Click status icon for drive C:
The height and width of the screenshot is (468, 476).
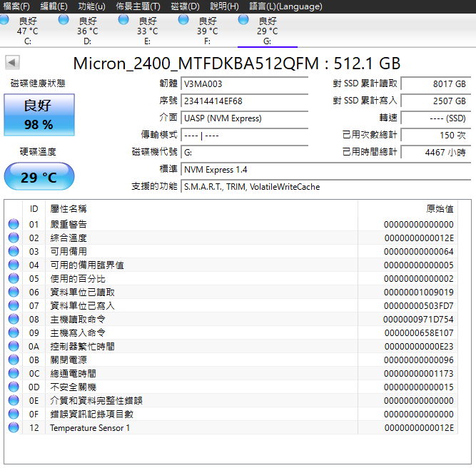[4, 20]
